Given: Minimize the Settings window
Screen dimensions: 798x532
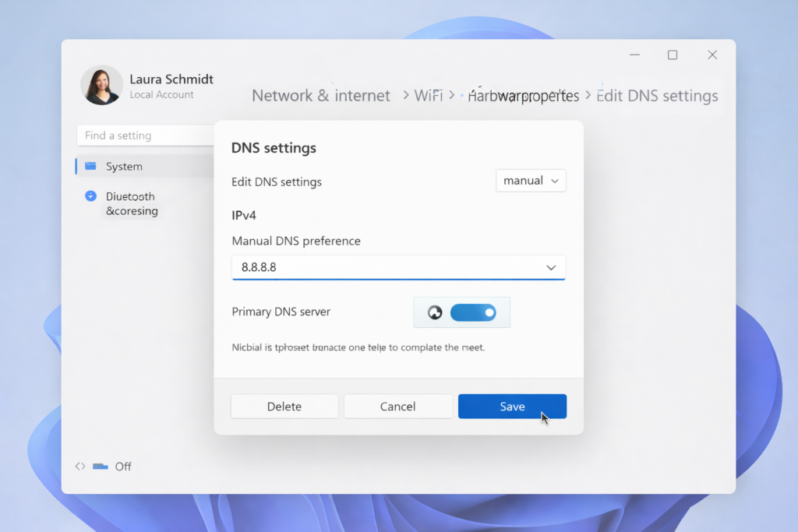Looking at the screenshot, I should 634,55.
